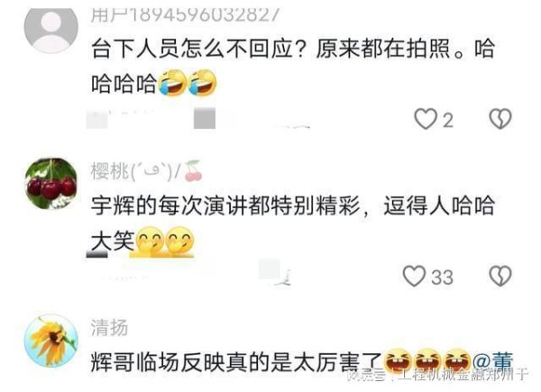Tap the watermark 工程机械金融郑州于
The width and height of the screenshot is (541, 392).
coord(464,375)
